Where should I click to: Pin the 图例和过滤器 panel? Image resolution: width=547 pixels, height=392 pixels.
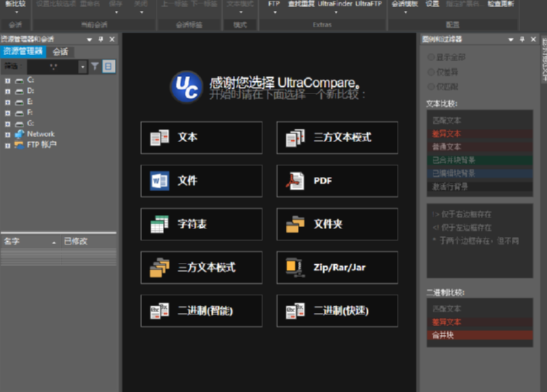point(522,39)
